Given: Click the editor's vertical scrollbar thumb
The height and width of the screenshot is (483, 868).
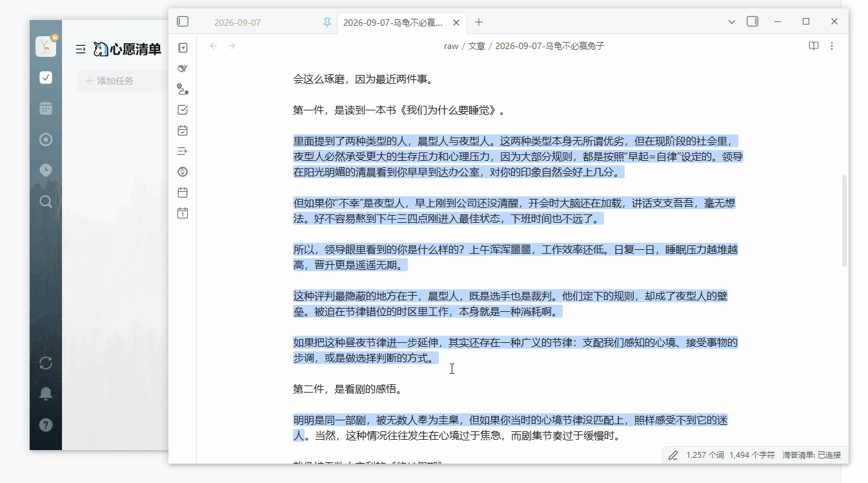Looking at the screenshot, I should (x=845, y=221).
